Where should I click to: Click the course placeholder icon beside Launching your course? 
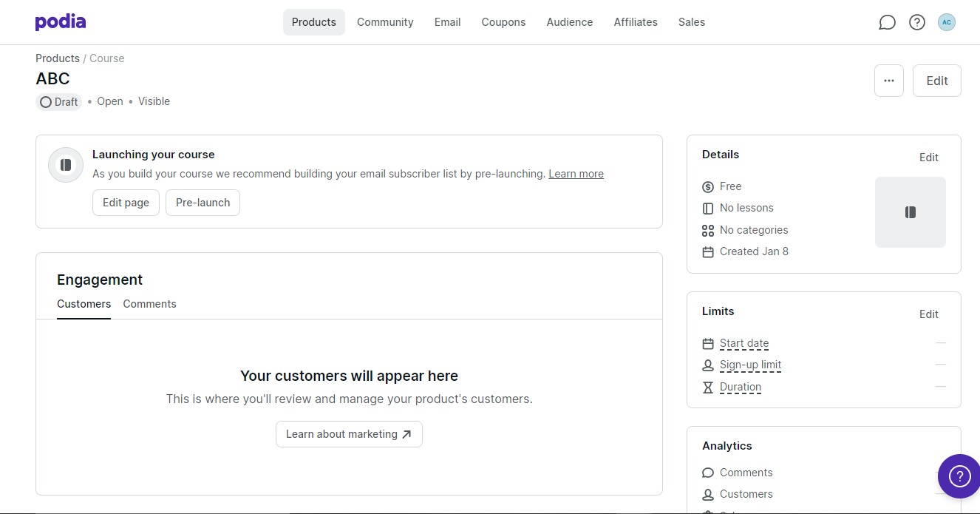click(x=66, y=165)
